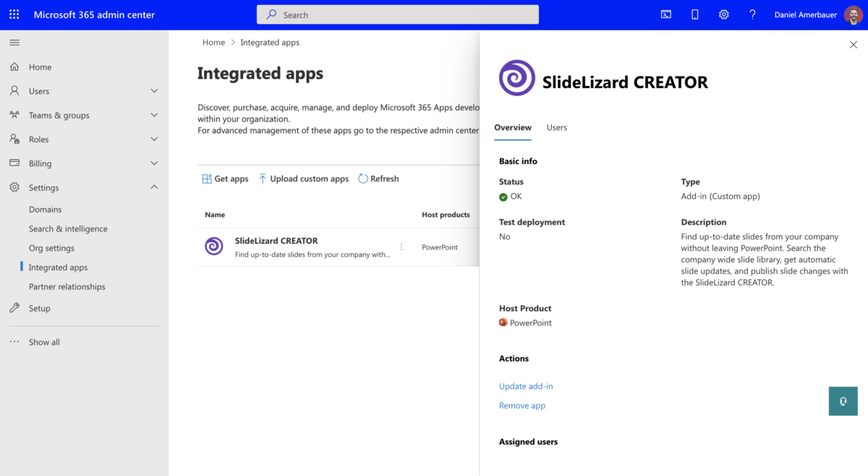868x476 pixels.
Task: Click the settings gear in the top bar
Action: click(x=723, y=14)
